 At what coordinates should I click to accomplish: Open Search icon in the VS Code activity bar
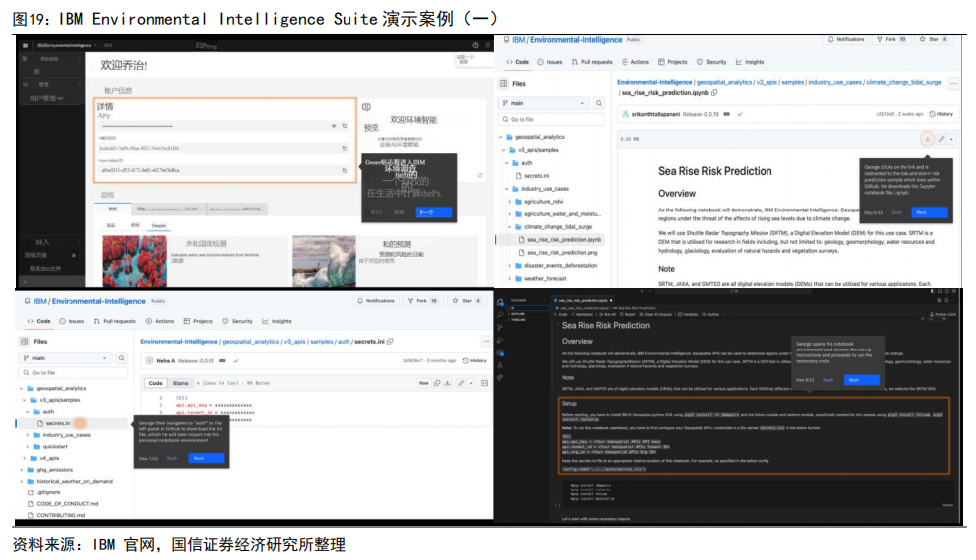pos(500,315)
